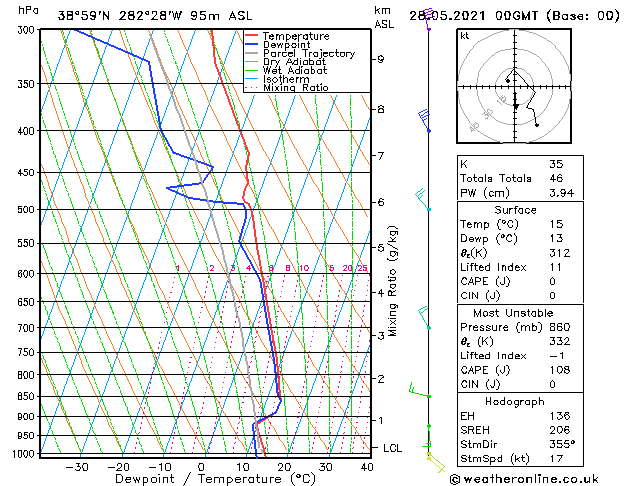Image resolution: width=629 pixels, height=486 pixels.
Task: Click the 300 hPa pressure axis label
Action: tap(27, 30)
